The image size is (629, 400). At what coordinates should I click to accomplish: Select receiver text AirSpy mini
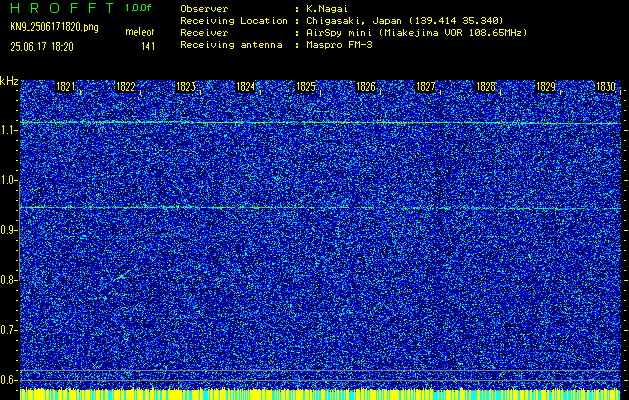[339, 33]
